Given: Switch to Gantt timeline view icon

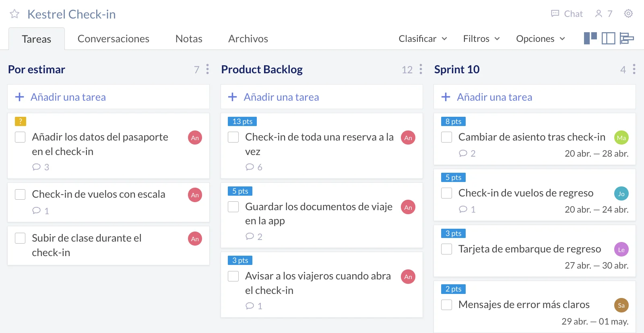Looking at the screenshot, I should point(627,38).
